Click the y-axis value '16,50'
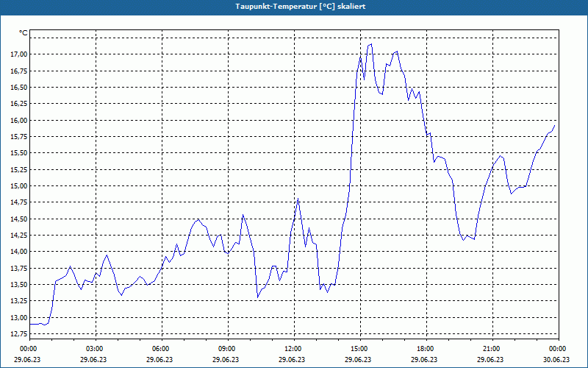This screenshot has height=368, width=588. pyautogui.click(x=18, y=88)
